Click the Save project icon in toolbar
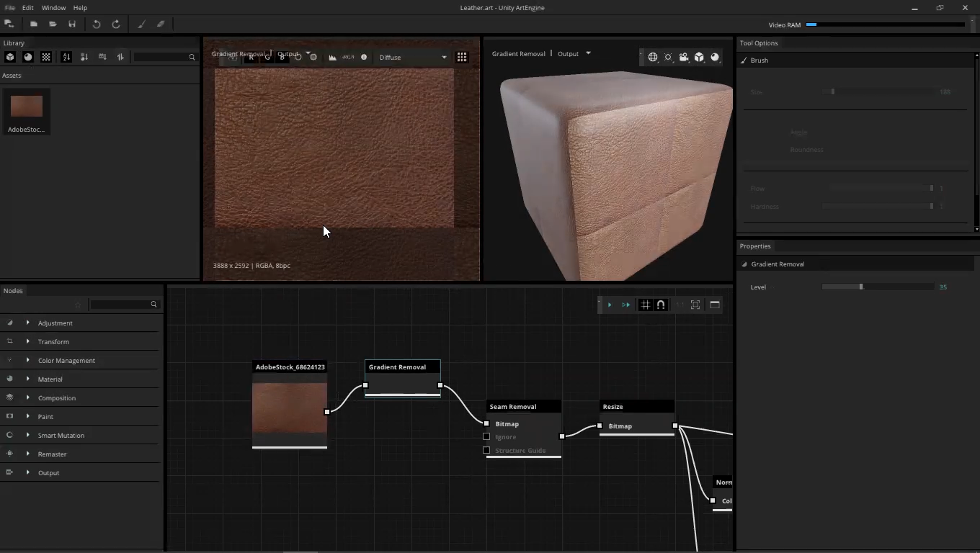The image size is (980, 553). coord(72,24)
